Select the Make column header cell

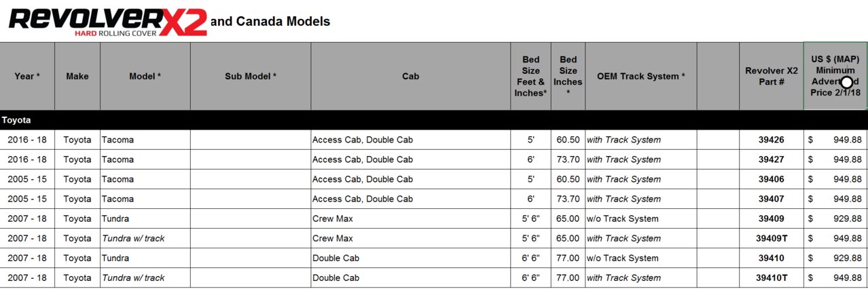pyautogui.click(x=77, y=76)
